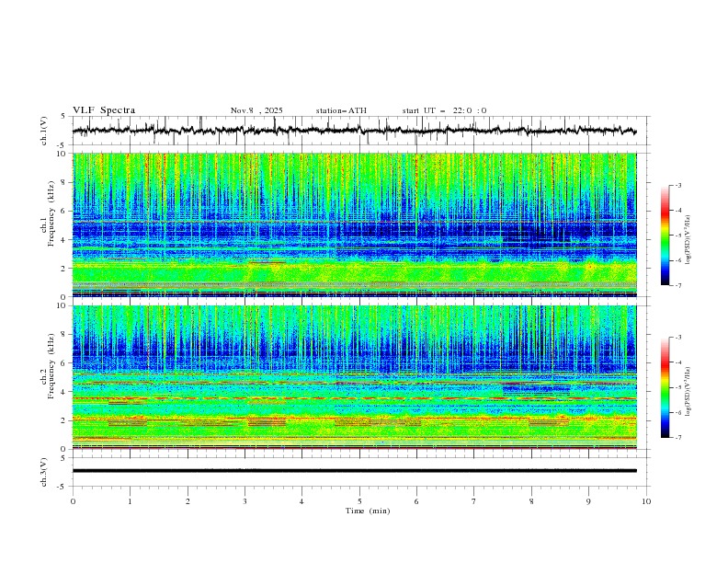
Task: Click the time axis tick label '3'
Action: (245, 501)
